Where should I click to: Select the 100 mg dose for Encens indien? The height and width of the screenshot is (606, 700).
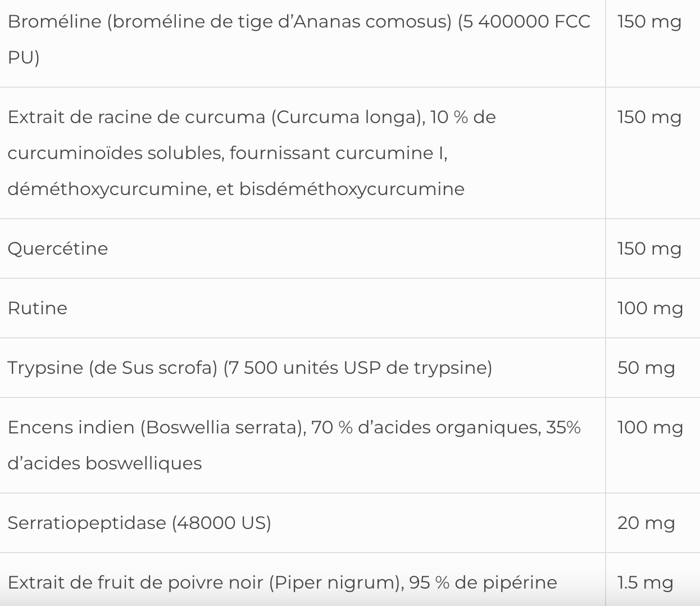[649, 428]
